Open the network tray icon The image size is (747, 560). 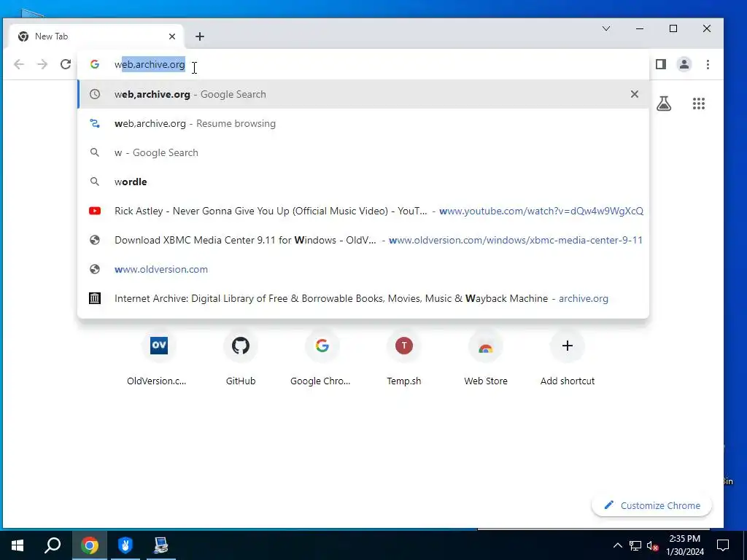click(635, 545)
